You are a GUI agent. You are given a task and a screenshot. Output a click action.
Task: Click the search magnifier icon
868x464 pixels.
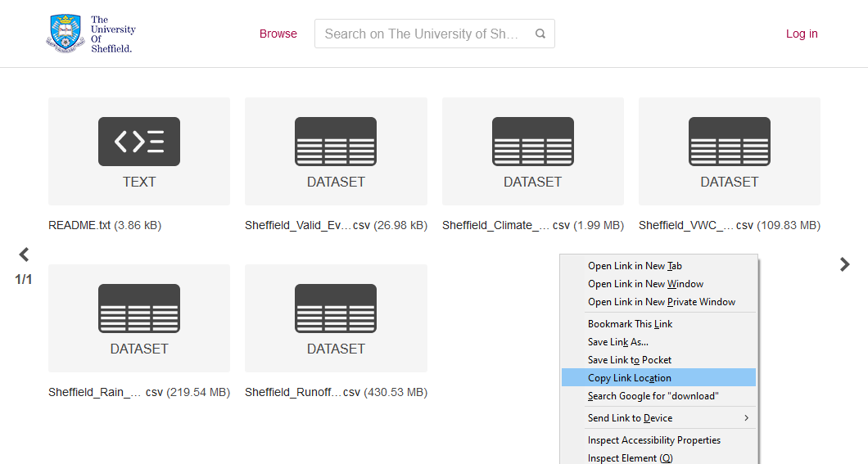[x=540, y=34]
